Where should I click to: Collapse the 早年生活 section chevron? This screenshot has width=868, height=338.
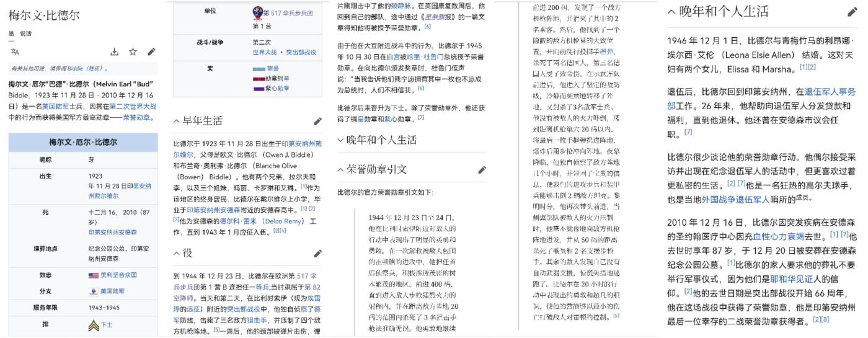tap(177, 121)
